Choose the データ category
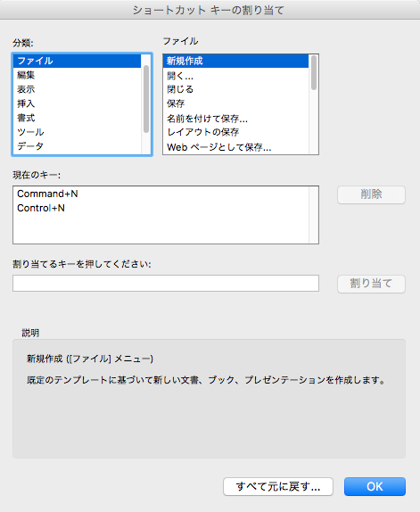 pos(77,146)
